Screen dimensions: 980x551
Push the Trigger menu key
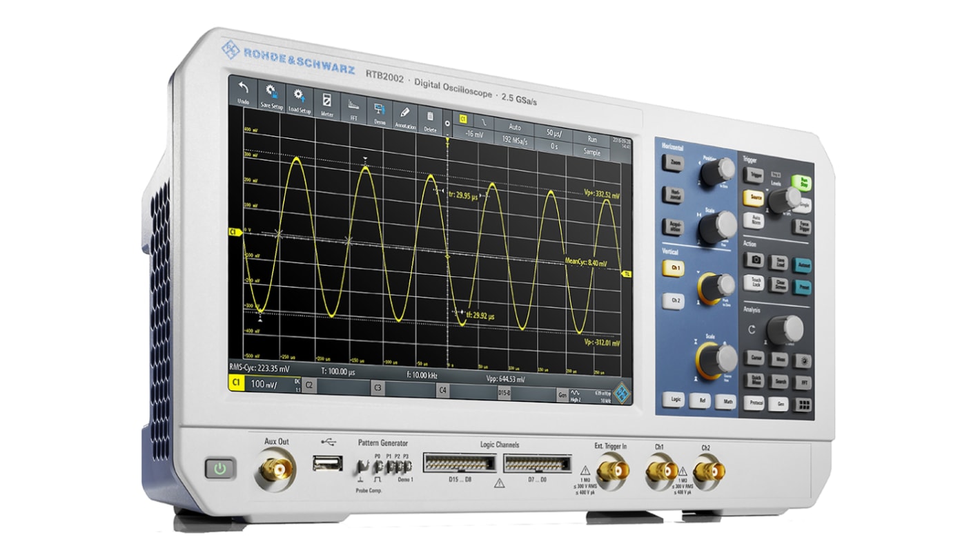[754, 175]
